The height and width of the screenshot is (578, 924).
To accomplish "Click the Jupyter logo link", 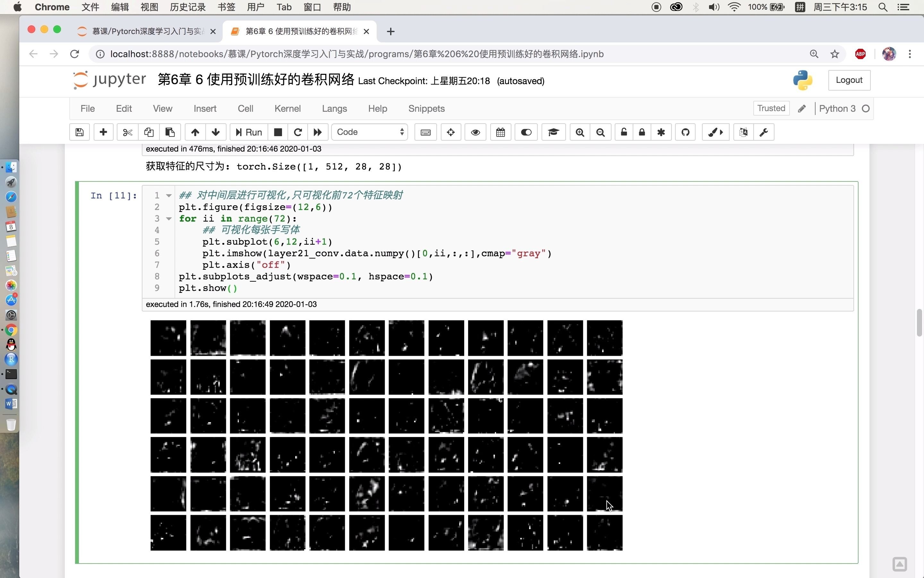I will coord(110,80).
